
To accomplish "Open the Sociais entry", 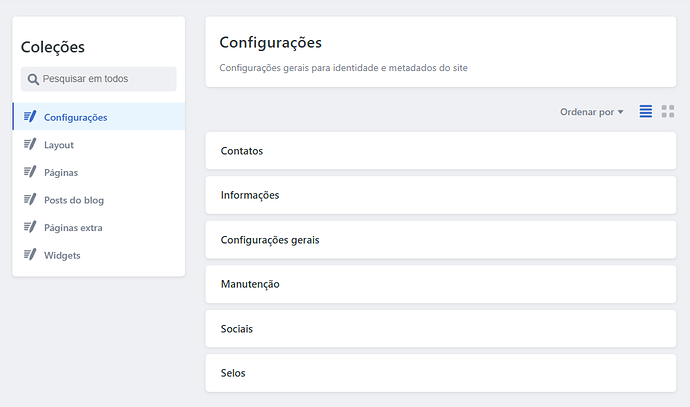I will 440,329.
